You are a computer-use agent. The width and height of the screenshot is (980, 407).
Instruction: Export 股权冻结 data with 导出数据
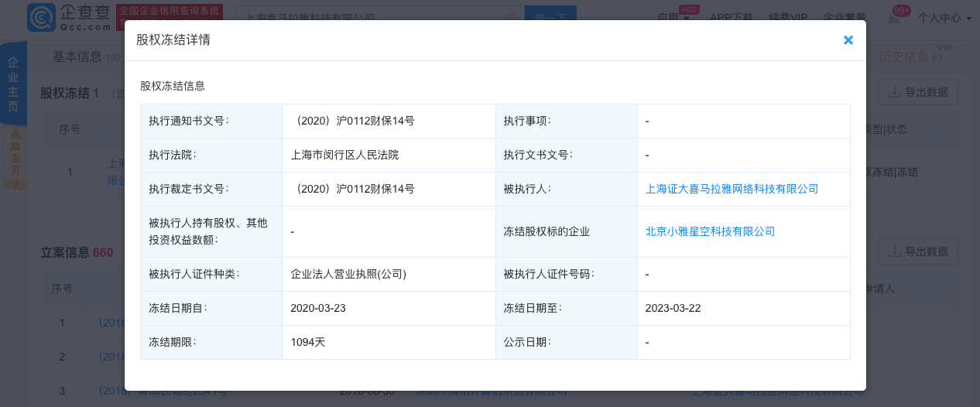pos(918,92)
